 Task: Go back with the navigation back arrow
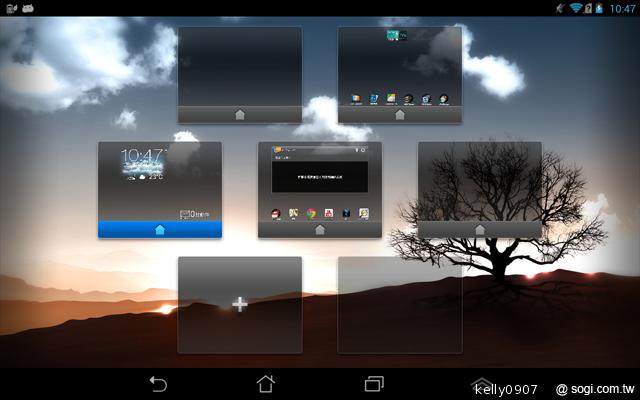[x=158, y=384]
